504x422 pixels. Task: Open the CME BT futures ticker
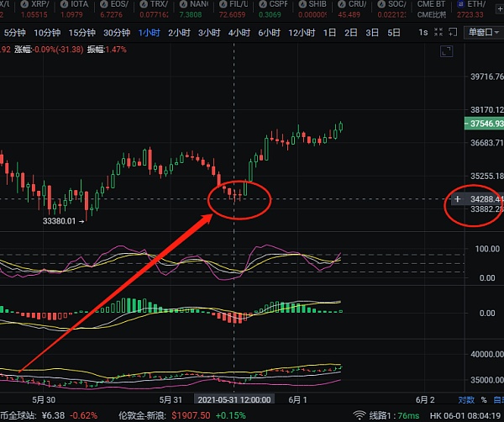(x=432, y=9)
